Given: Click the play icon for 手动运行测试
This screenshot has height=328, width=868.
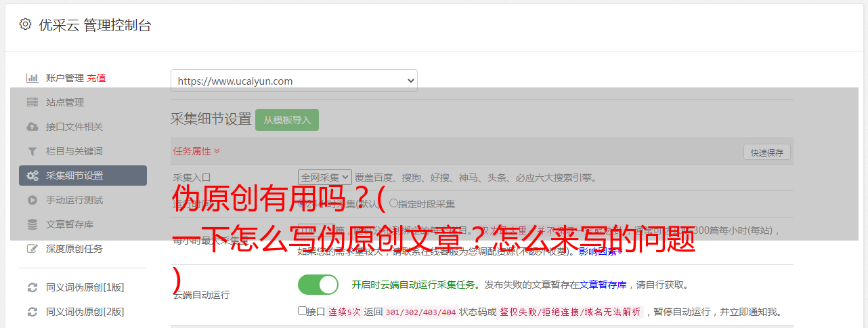Looking at the screenshot, I should coord(32,200).
